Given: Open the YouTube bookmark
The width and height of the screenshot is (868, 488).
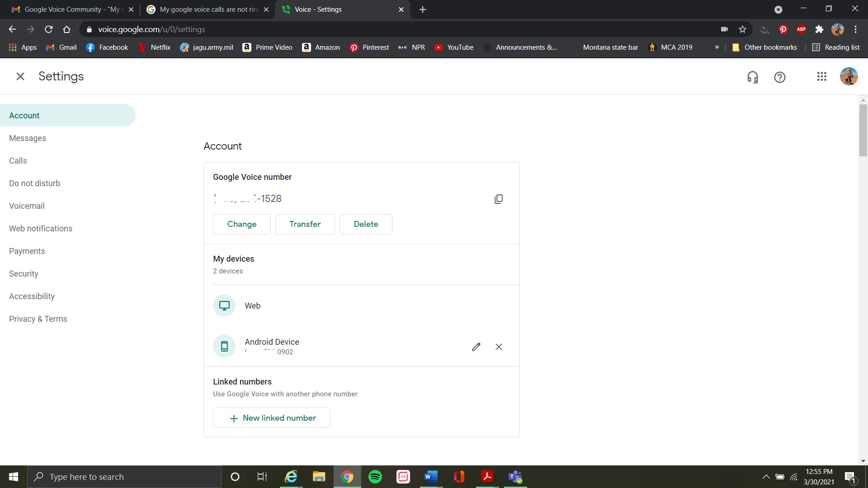Looking at the screenshot, I should point(454,47).
